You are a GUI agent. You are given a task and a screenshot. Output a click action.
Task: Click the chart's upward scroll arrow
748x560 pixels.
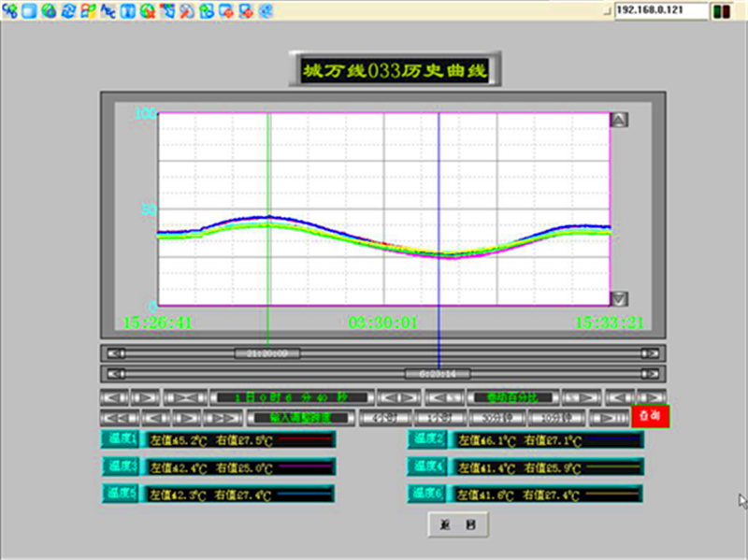[619, 120]
